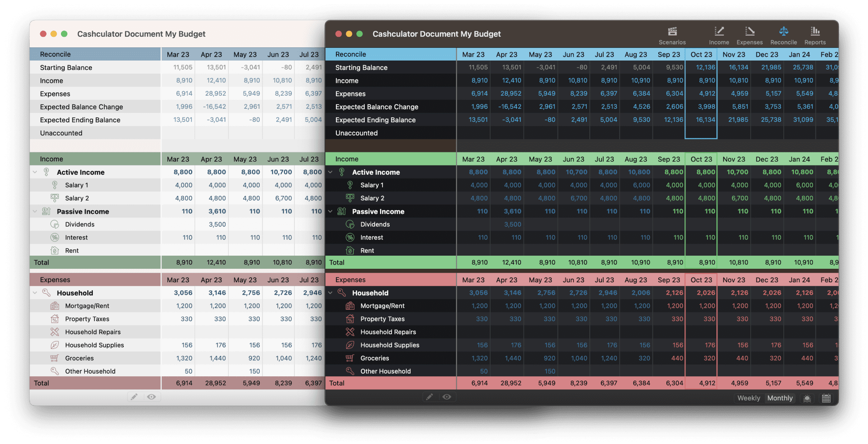868x444 pixels.
Task: Click the Household Supplies icon in the dark window
Action: pos(350,345)
